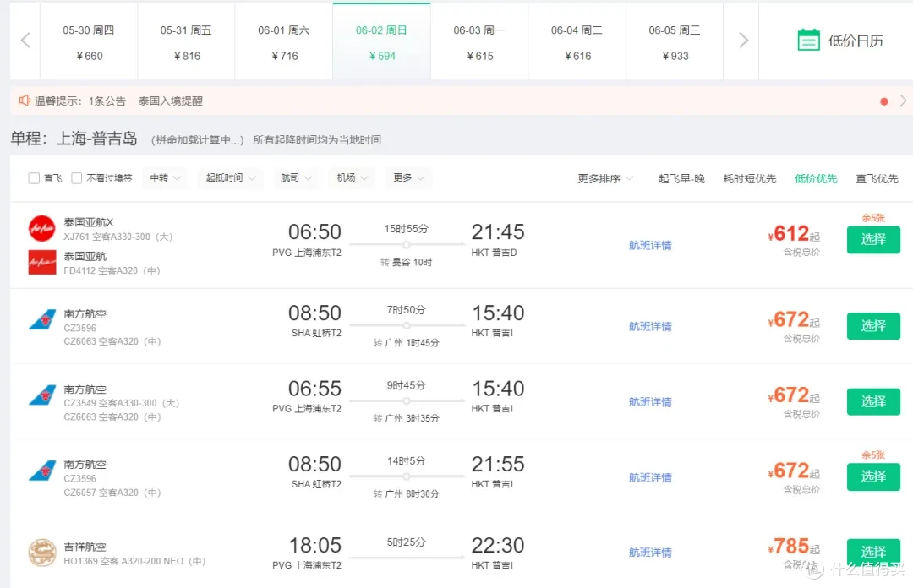
Task: Open the 机场 airport filter dropdown
Action: [x=352, y=177]
